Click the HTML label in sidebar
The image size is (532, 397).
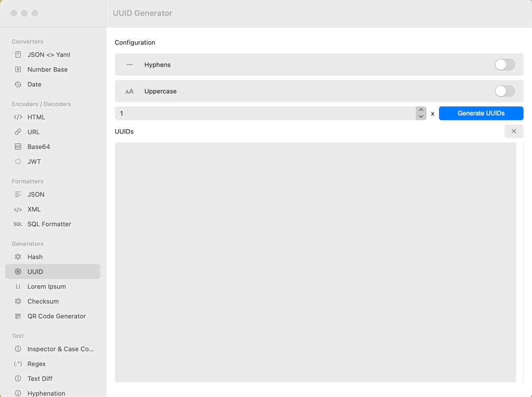[36, 117]
